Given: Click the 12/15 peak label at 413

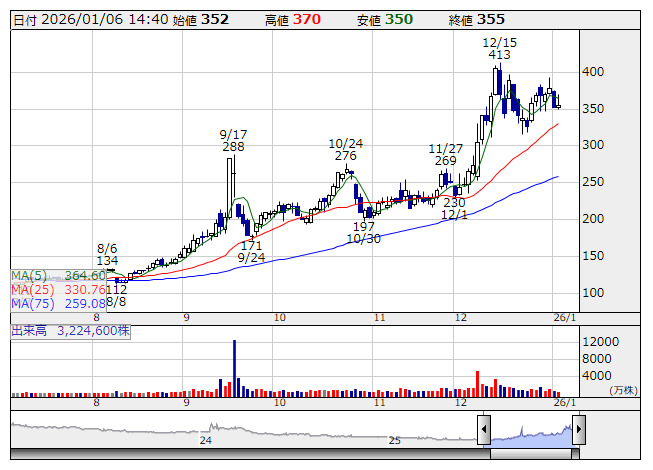Looking at the screenshot, I should [499, 49].
